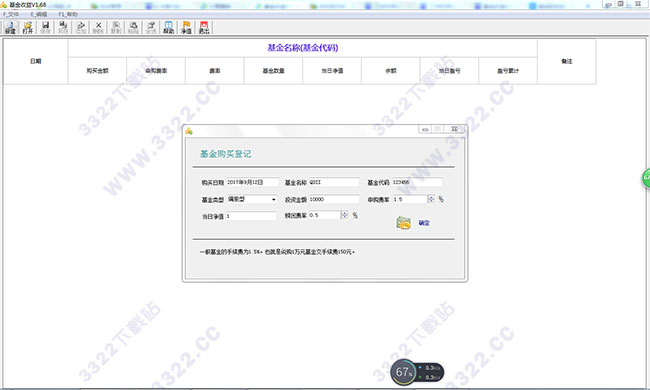Screen dimensions: 650x390
Task: Click the 另存 (Save As) toolbar icon
Action: point(63,27)
